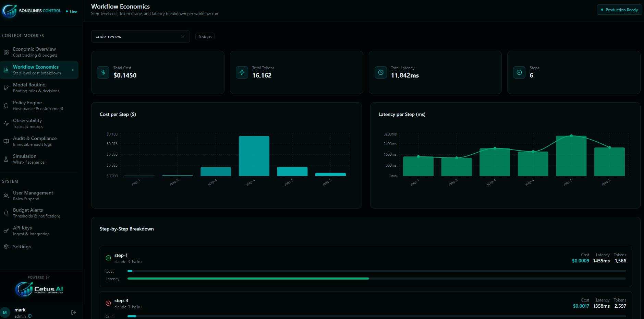The height and width of the screenshot is (319, 644).
Task: Click the logout icon beside mark
Action: click(74, 312)
